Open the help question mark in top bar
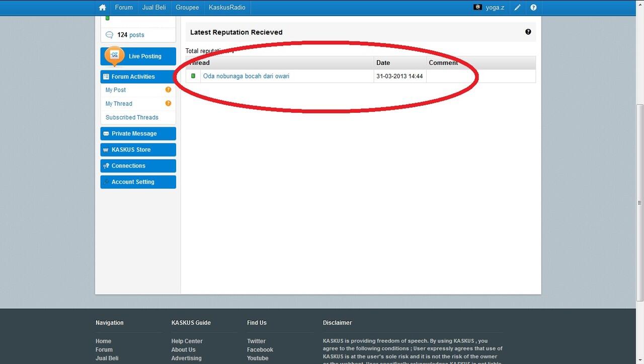Image resolution: width=644 pixels, height=364 pixels. [x=533, y=8]
